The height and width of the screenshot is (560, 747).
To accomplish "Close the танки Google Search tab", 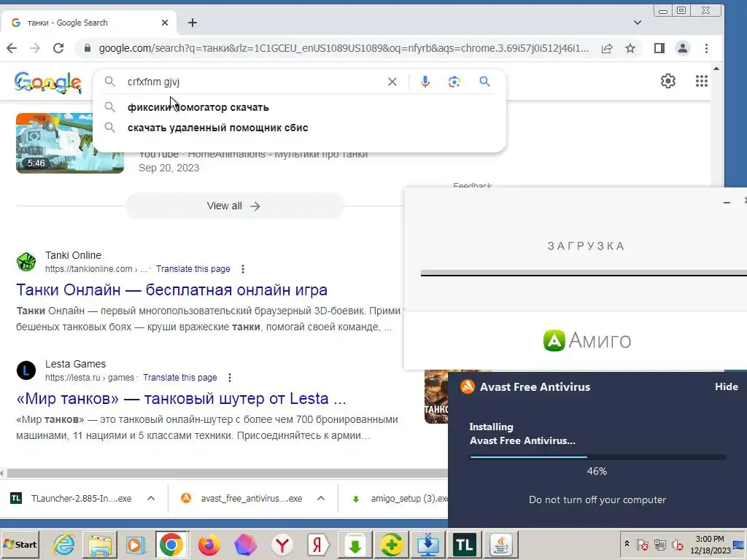I will click(165, 23).
